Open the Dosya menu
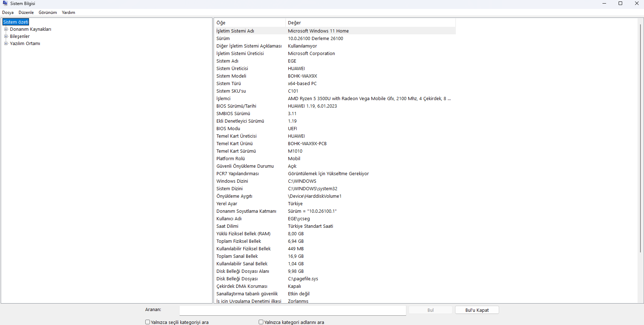Image resolution: width=644 pixels, height=325 pixels. 8,13
